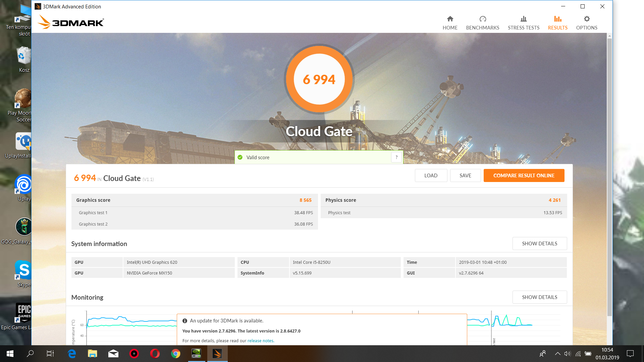Click the Physics test row
The width and height of the screenshot is (644, 362).
(x=444, y=213)
